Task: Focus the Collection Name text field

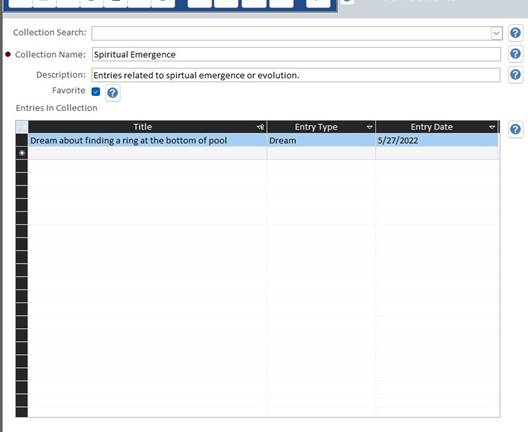Action: click(x=296, y=54)
